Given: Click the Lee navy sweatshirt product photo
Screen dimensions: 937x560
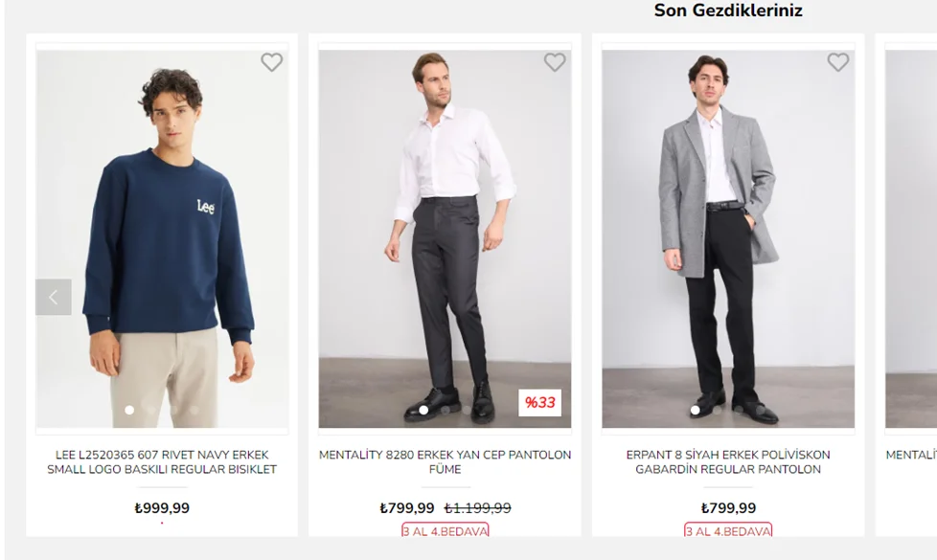Looking at the screenshot, I should (162, 239).
